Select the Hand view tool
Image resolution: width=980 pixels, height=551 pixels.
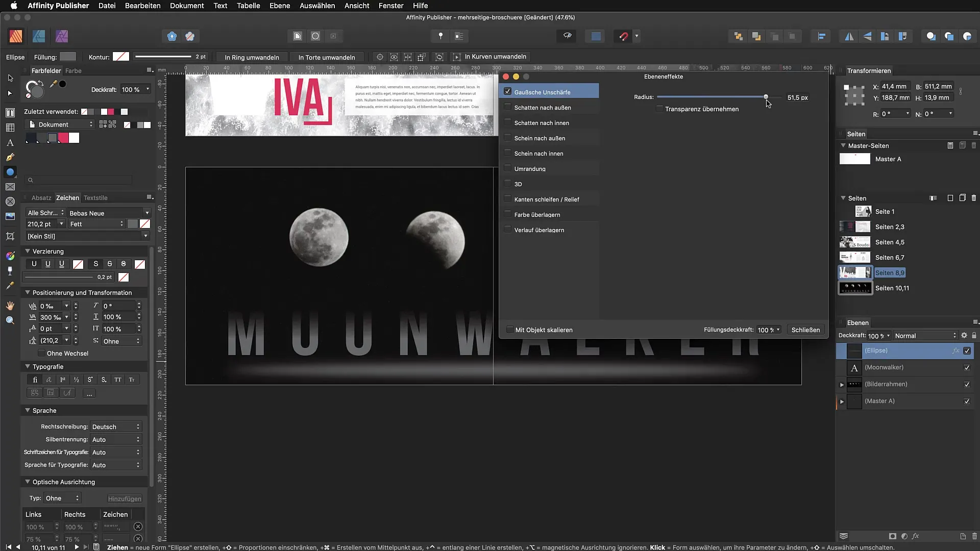coord(10,306)
